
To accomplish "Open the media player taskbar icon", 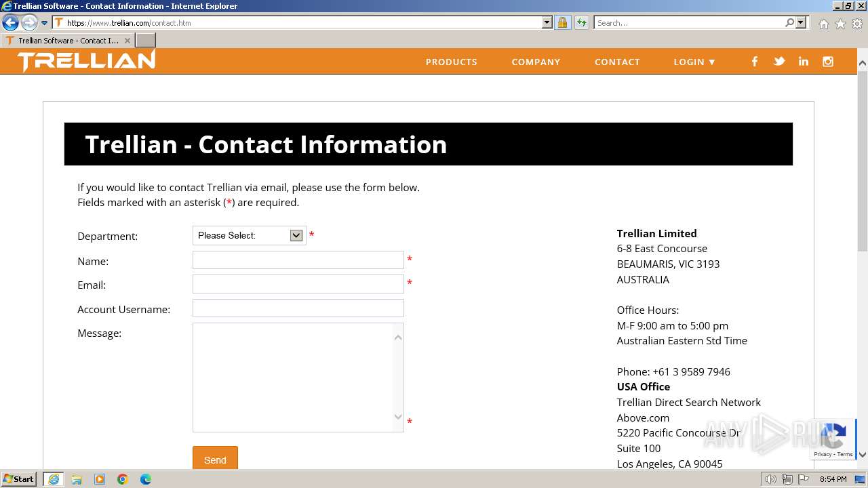I will (x=100, y=479).
